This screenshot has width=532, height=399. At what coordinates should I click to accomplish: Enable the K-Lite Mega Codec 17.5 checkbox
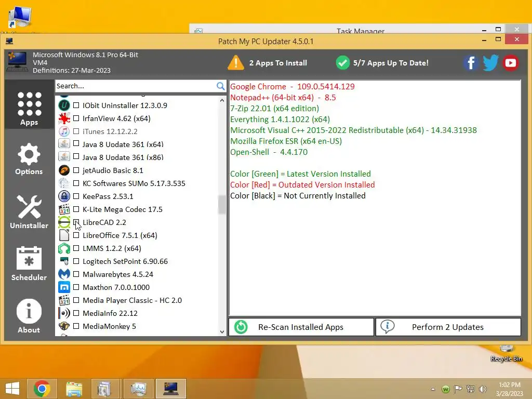76,209
